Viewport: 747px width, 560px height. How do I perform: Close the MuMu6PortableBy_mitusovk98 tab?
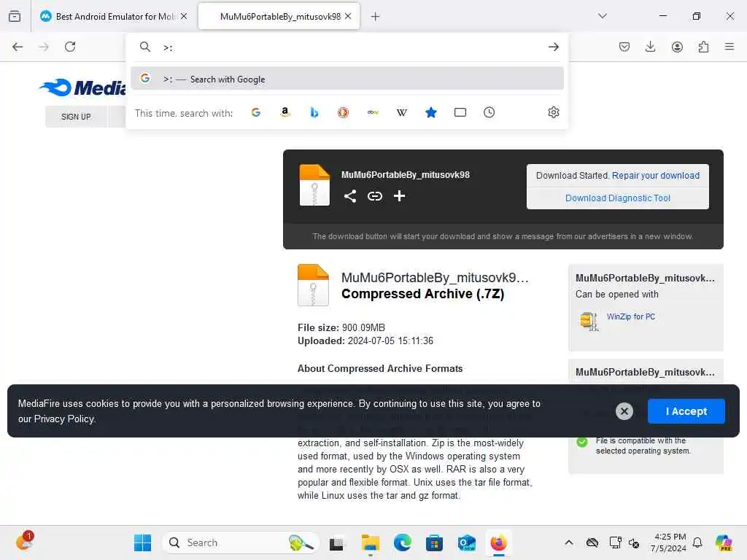tap(348, 16)
